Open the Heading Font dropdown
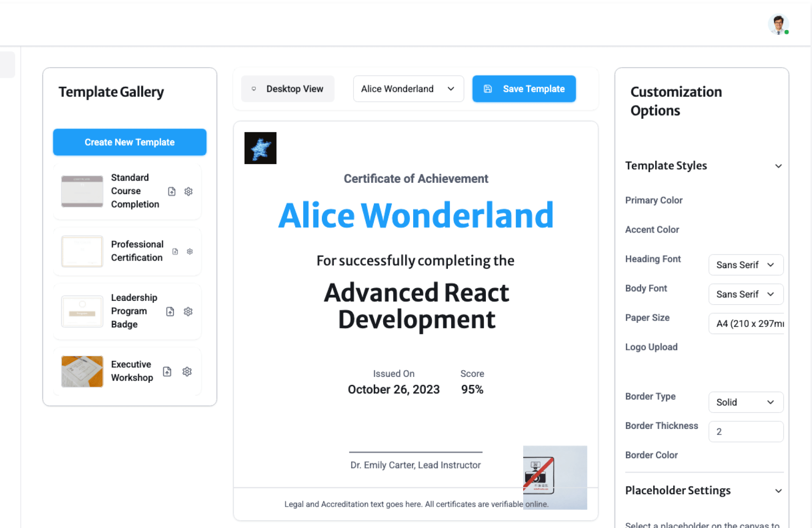Image resolution: width=812 pixels, height=528 pixels. tap(746, 265)
